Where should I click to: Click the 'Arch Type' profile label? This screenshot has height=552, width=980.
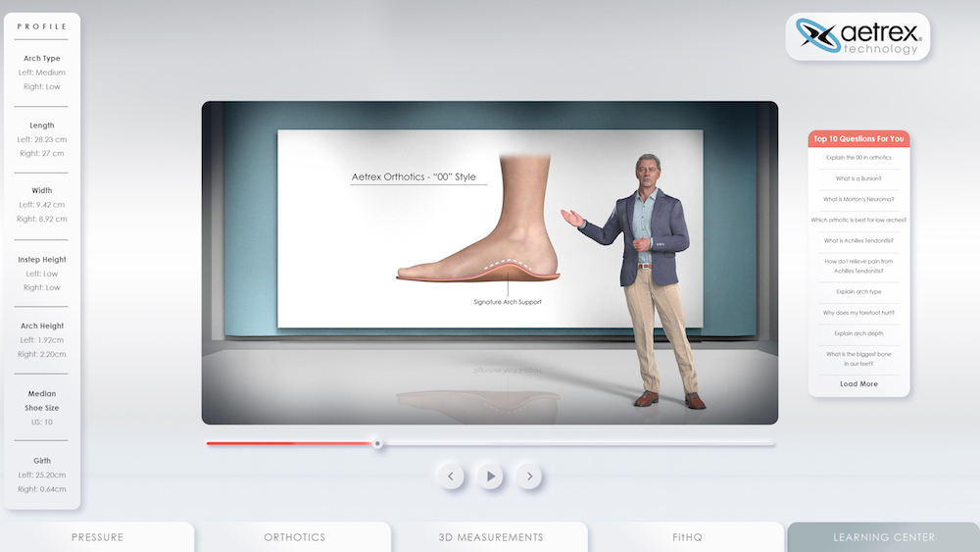(x=42, y=58)
